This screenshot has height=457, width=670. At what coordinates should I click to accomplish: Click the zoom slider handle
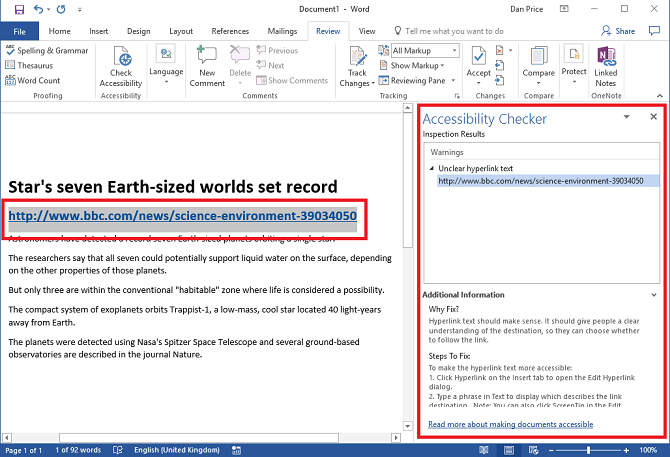588,450
